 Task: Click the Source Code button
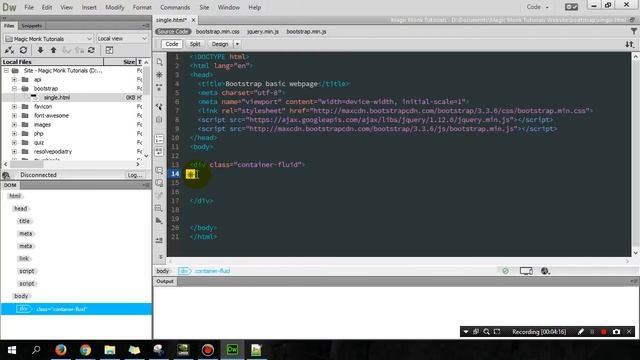(173, 31)
